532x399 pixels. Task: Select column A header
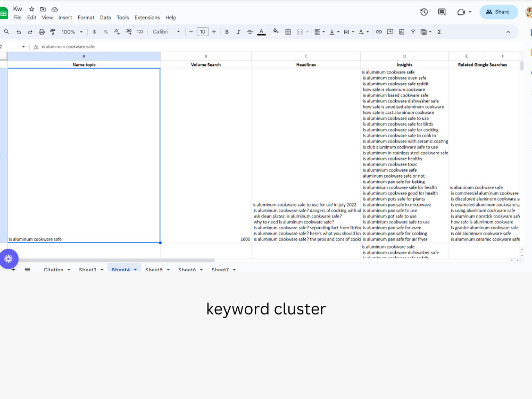pyautogui.click(x=84, y=56)
